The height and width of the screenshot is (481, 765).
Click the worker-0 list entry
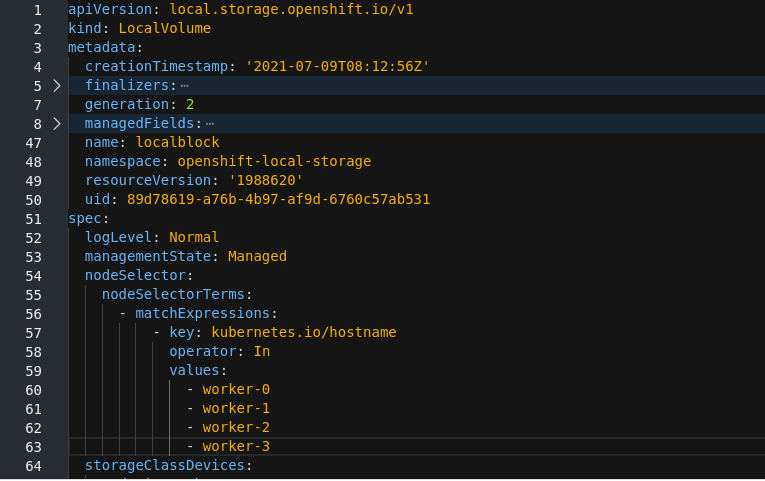tap(236, 390)
